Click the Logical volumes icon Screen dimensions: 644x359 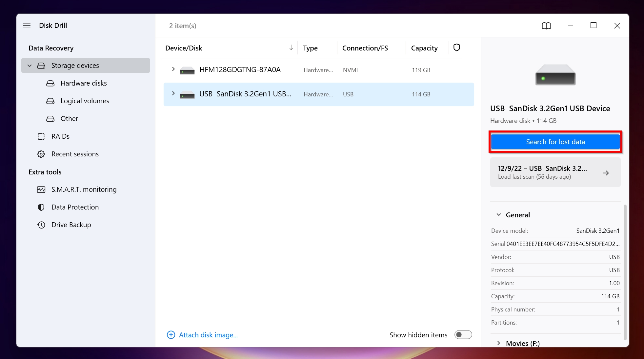51,100
